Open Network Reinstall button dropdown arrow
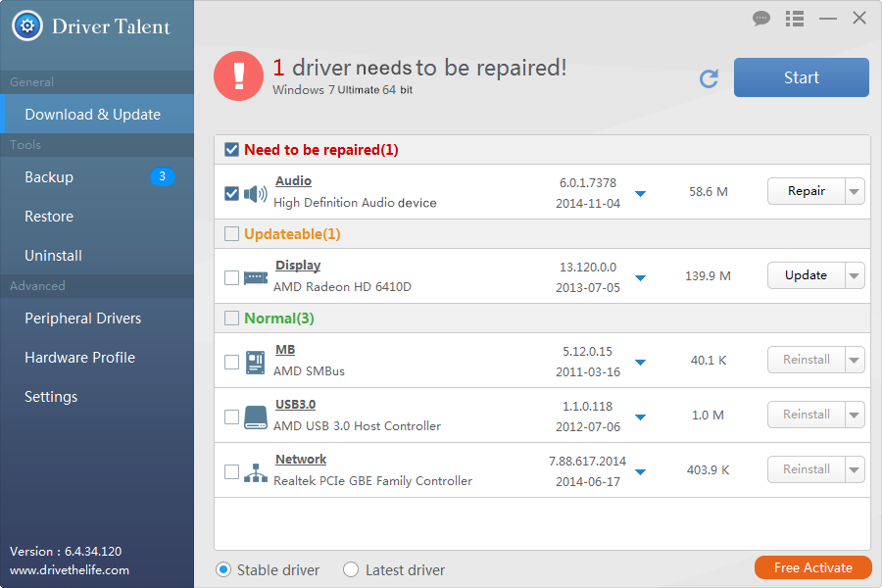The image size is (882, 588). click(x=855, y=469)
